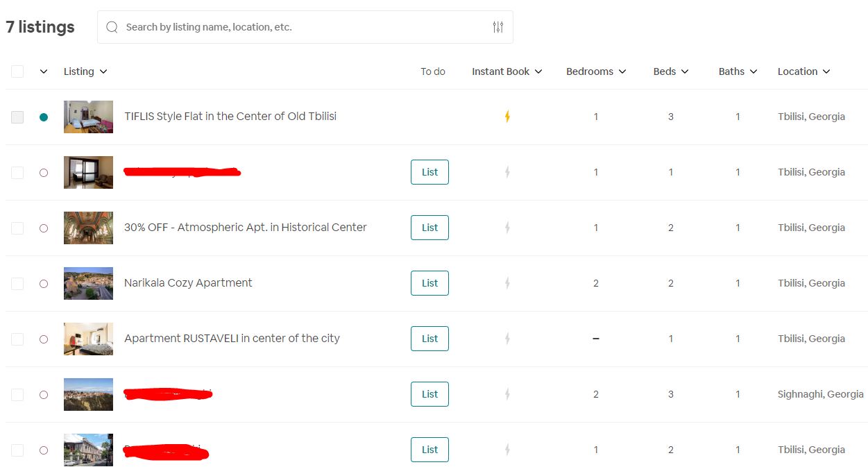
Task: Click the status circle for Narikala Cozy Apartment
Action: point(44,284)
